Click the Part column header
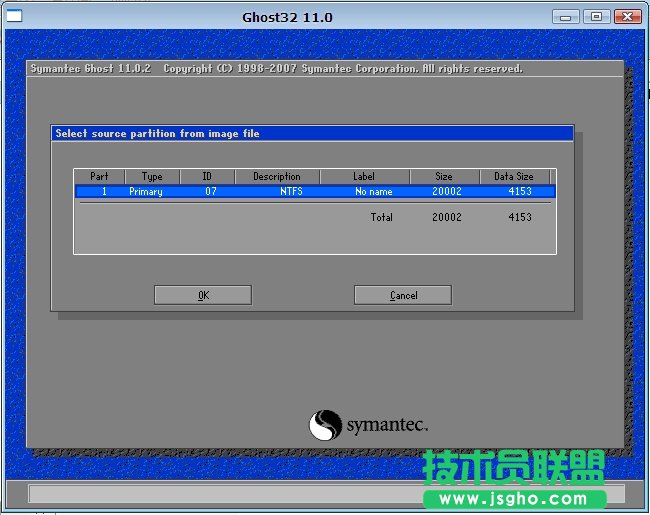 [x=99, y=177]
